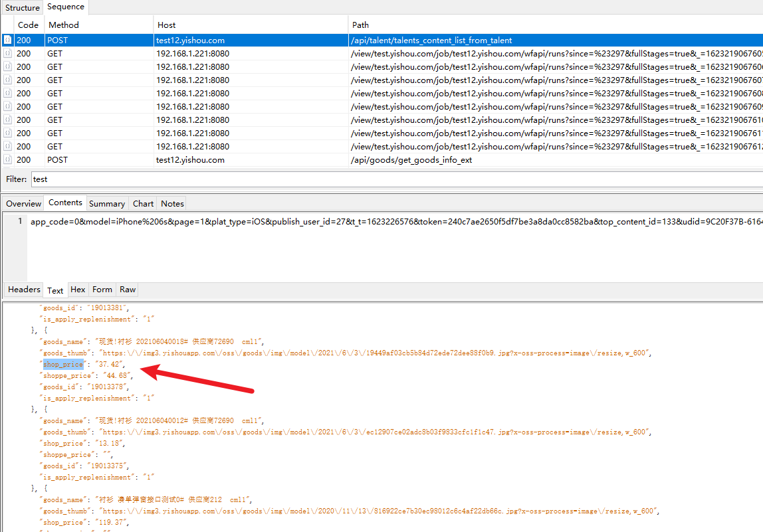763x532 pixels.
Task: Click goods_thumb URL containing 816922ce7b30ec98012c6c4af22db66c
Action: point(379,511)
